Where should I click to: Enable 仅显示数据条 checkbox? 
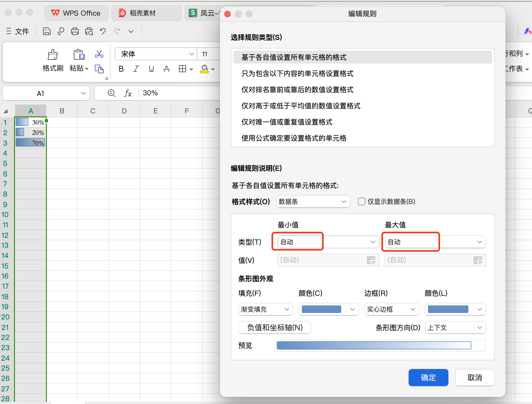pyautogui.click(x=361, y=201)
